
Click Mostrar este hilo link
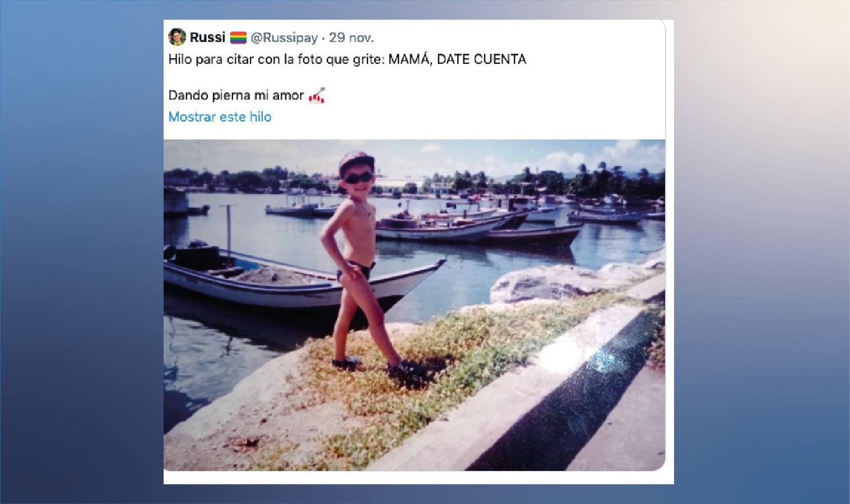click(220, 117)
